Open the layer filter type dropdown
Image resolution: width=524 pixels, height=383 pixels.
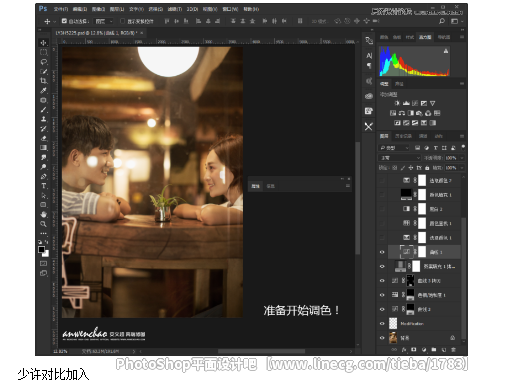coord(394,148)
